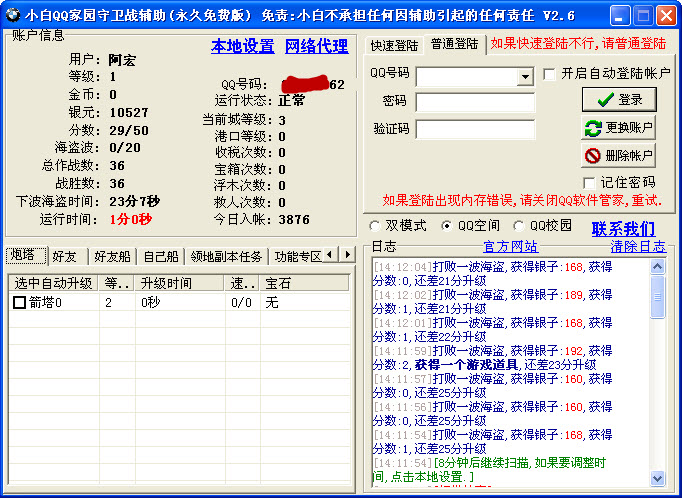
Task: Click the BMW logo title bar icon
Action: 13,15
